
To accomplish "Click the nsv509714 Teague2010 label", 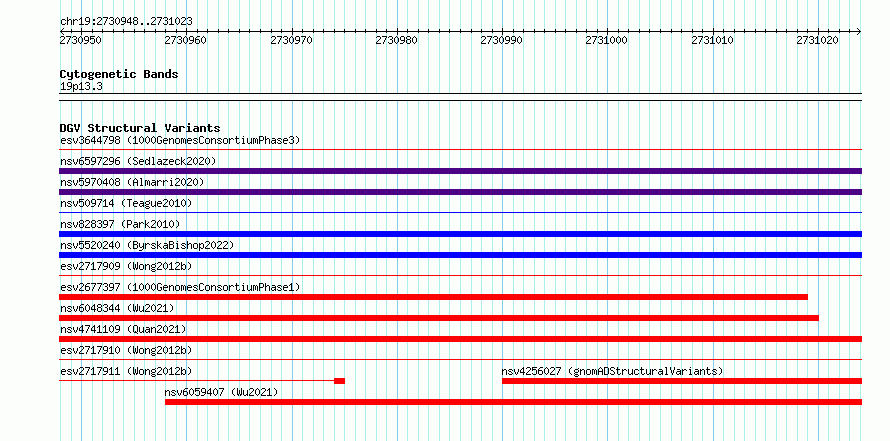I will tap(126, 203).
